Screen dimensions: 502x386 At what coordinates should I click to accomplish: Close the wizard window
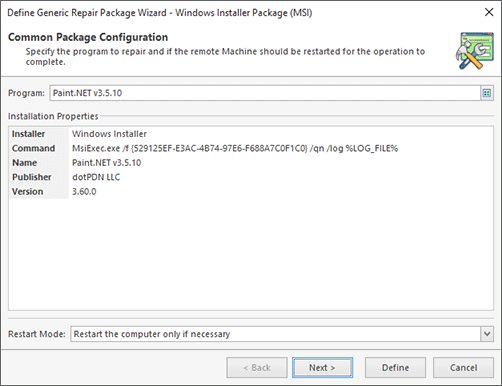pos(489,12)
